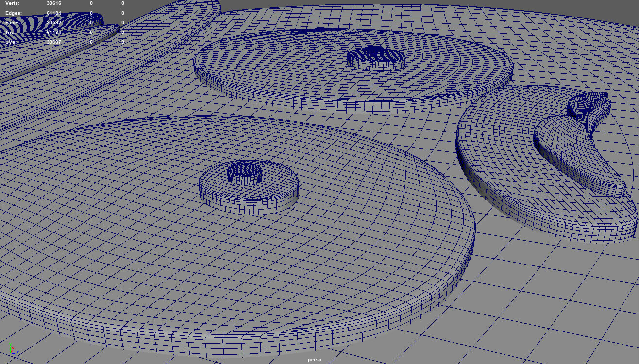Click the Tris label in the heads-up display
Viewport: 639px width, 364px height.
point(9,32)
